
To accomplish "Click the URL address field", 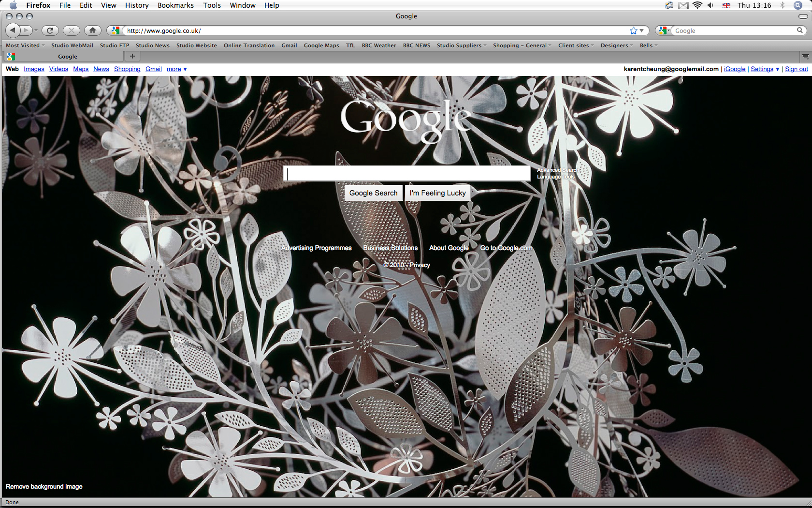I will click(375, 30).
